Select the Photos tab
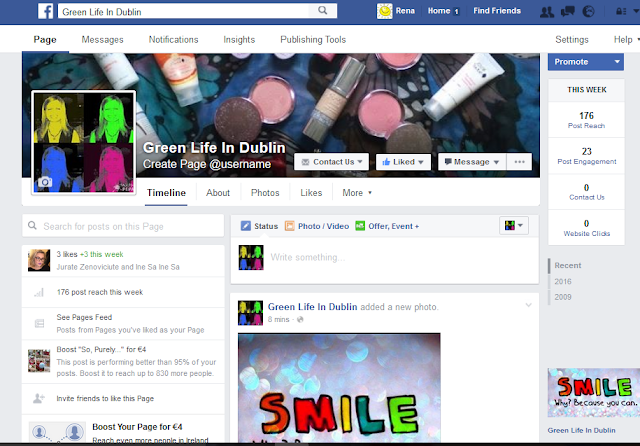 (x=265, y=193)
